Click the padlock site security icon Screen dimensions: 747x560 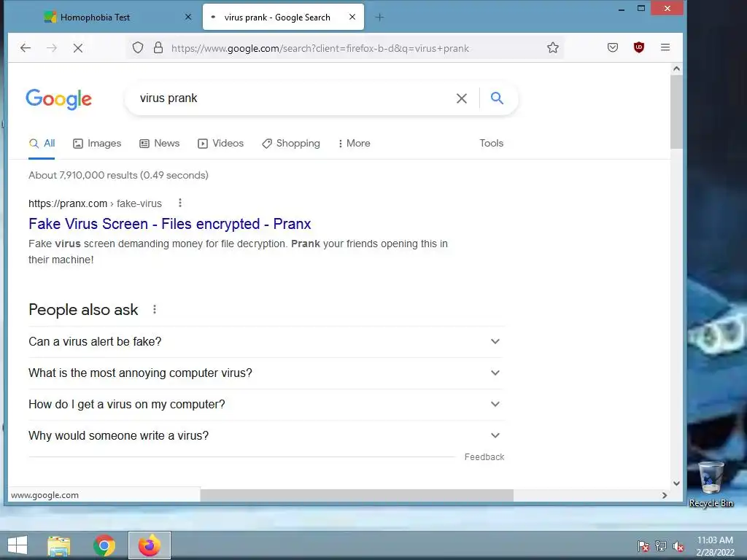[158, 47]
